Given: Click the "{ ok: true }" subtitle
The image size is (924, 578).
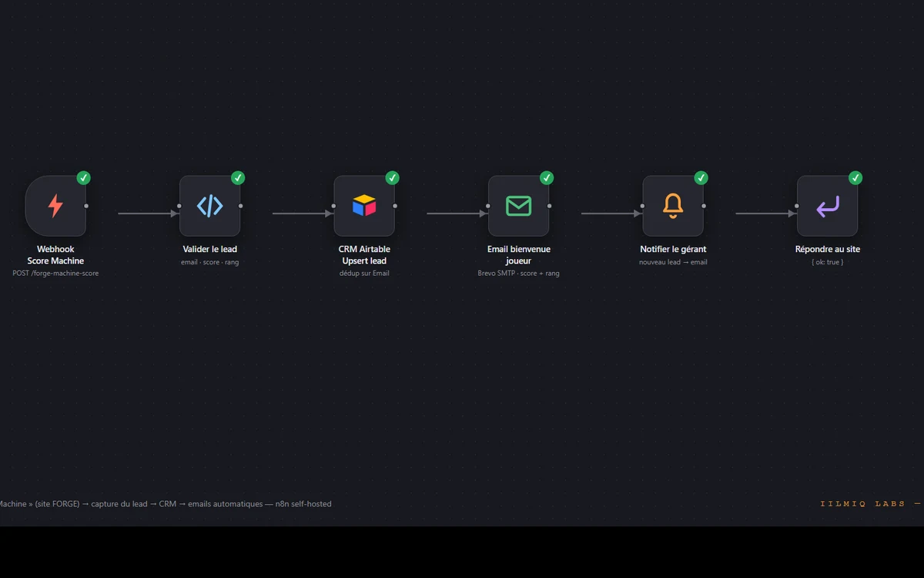Looking at the screenshot, I should [828, 262].
